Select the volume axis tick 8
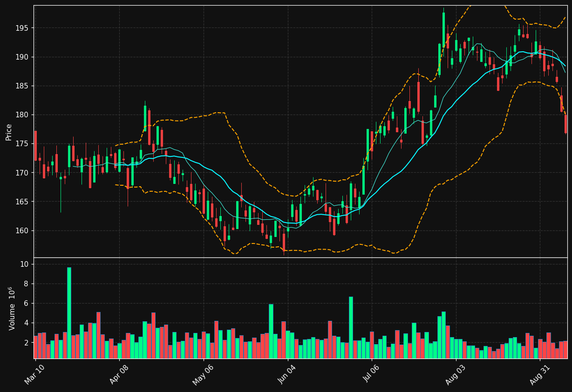The height and width of the screenshot is (392, 572). click(x=27, y=284)
